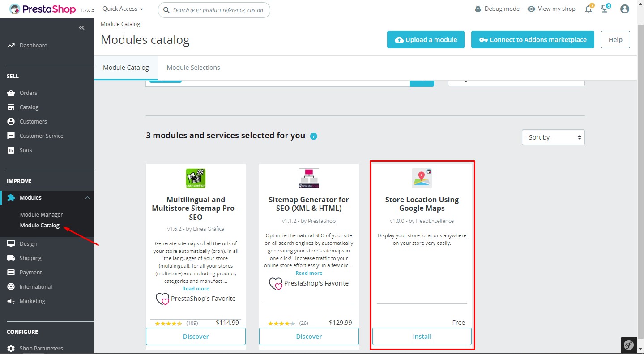This screenshot has height=354, width=644.
Task: Open Stats in the sidebar
Action: coord(26,150)
